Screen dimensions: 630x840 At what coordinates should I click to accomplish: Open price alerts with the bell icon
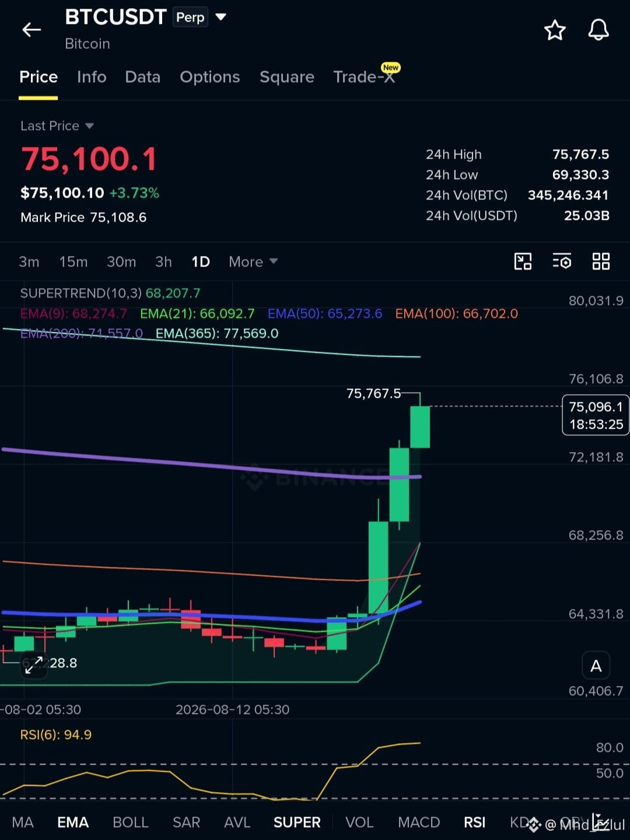pyautogui.click(x=598, y=30)
